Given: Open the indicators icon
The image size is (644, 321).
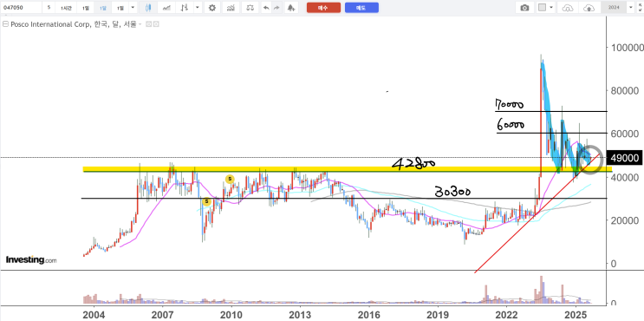Looking at the screenshot, I should point(231,8).
